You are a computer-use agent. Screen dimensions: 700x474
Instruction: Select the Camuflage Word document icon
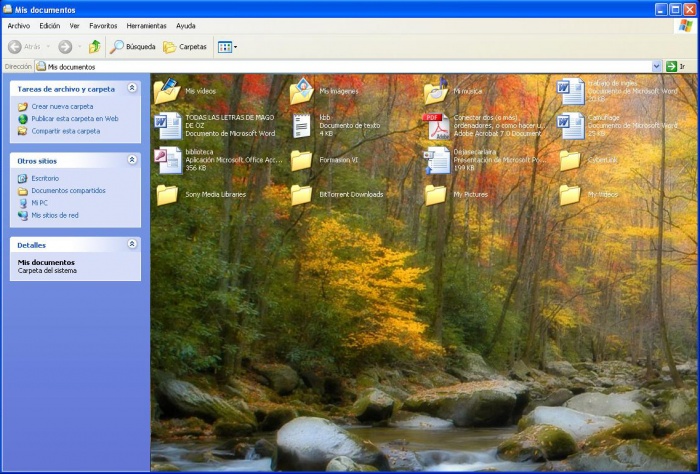click(x=570, y=126)
